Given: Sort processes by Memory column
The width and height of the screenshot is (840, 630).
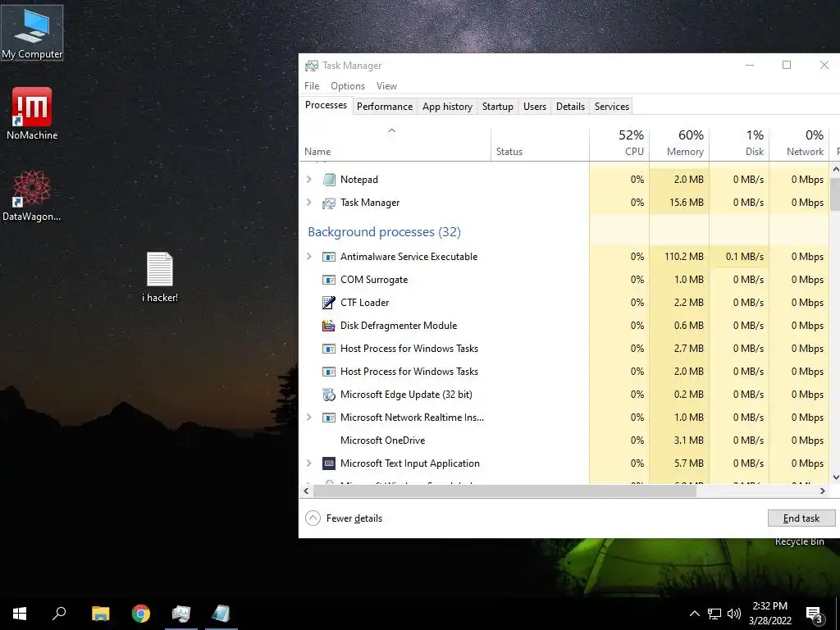Looking at the screenshot, I should point(679,144).
